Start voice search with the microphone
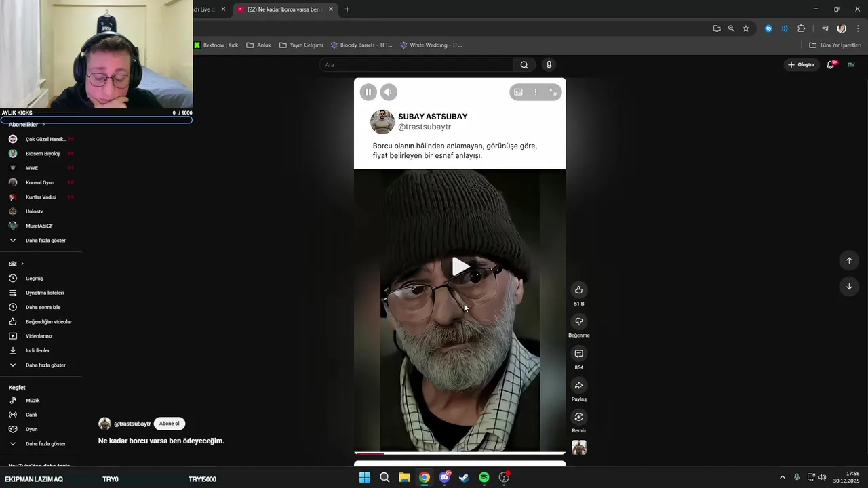 pos(549,65)
